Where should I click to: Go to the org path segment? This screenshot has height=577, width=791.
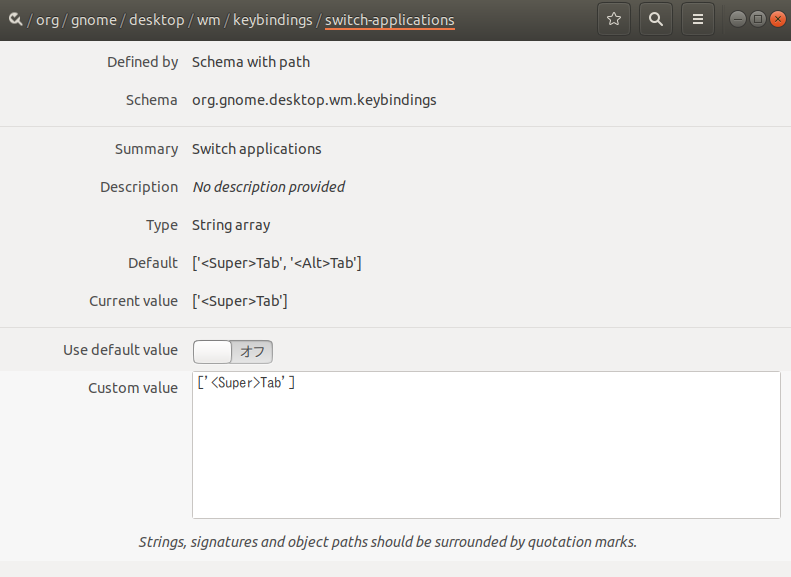tap(47, 20)
